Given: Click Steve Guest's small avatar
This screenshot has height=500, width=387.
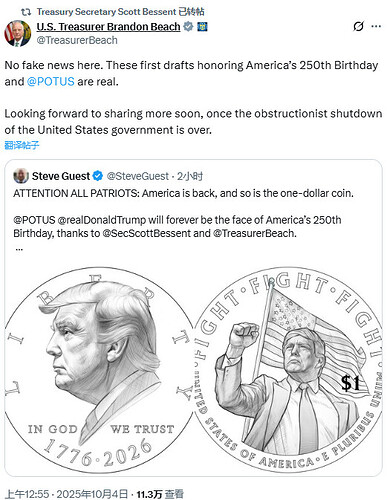Looking at the screenshot, I should pos(21,176).
